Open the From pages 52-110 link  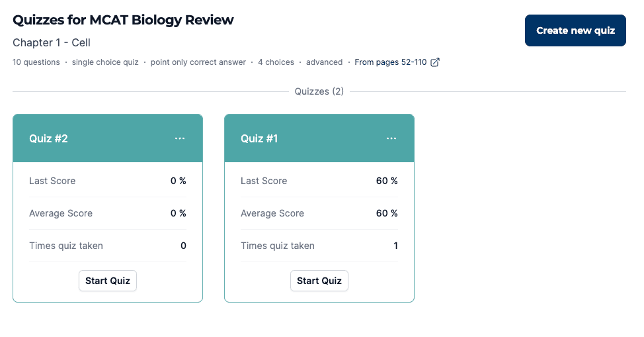(390, 62)
